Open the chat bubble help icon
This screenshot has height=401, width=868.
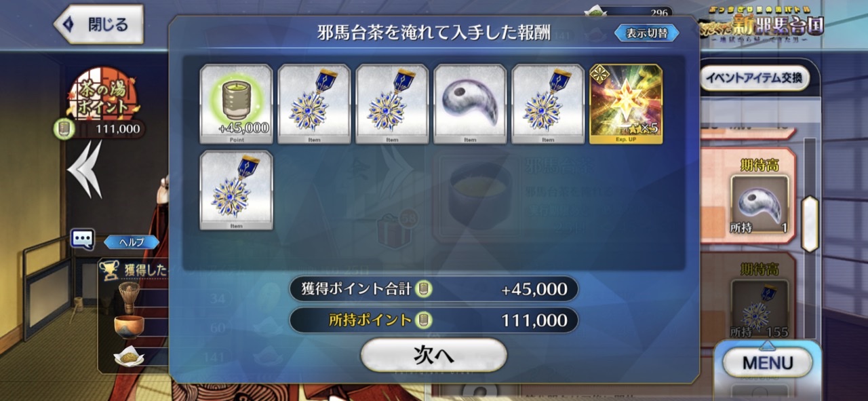[x=83, y=239]
